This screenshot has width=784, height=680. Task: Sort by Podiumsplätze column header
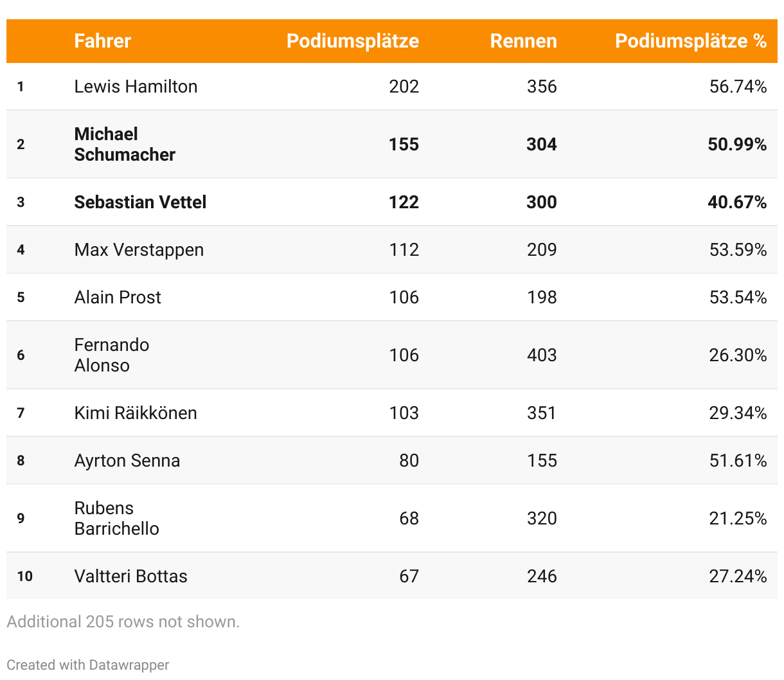[352, 41]
